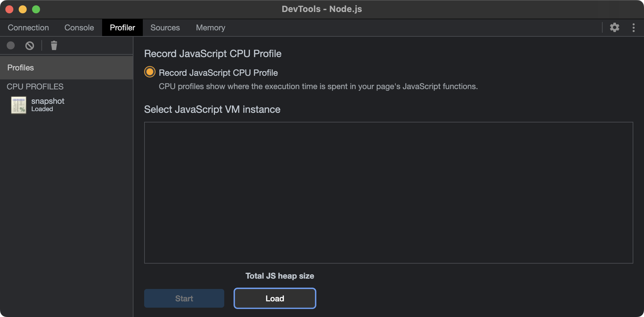Open the three-dot more options menu
This screenshot has width=644, height=317.
point(633,27)
